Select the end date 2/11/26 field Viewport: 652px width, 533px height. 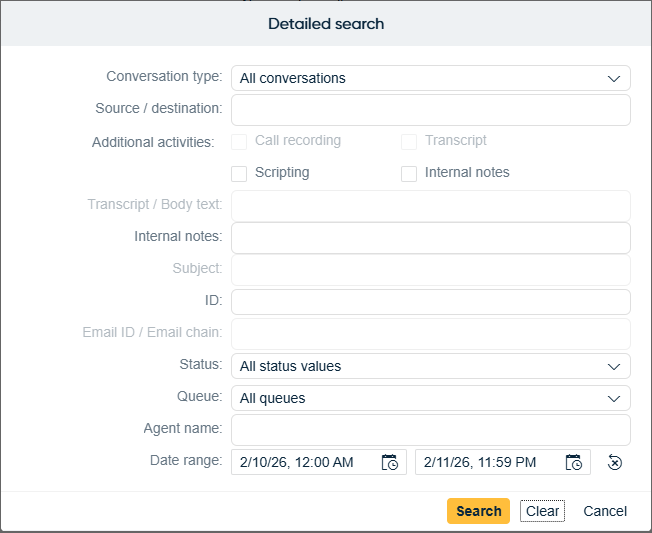click(x=503, y=462)
